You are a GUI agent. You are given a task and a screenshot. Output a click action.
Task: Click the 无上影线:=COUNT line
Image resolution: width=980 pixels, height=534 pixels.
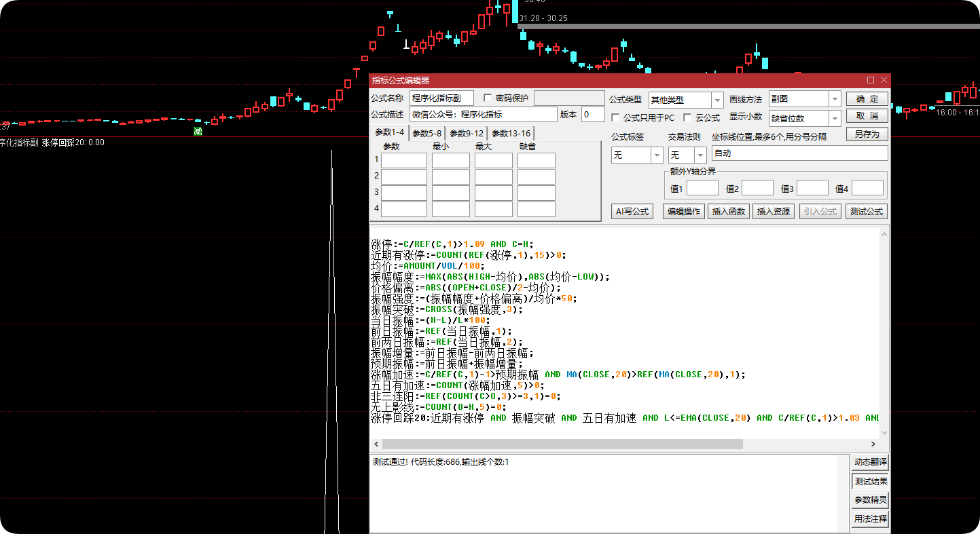point(439,407)
